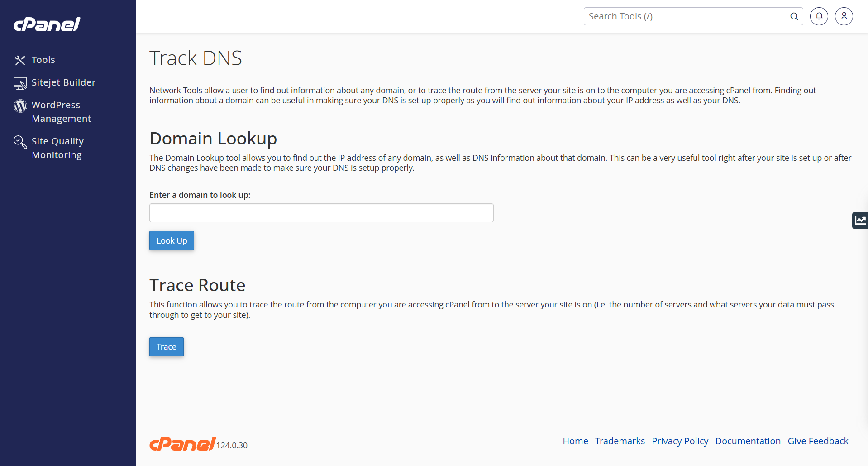Click the search magnifier icon
The height and width of the screenshot is (466, 868).
[x=794, y=16]
